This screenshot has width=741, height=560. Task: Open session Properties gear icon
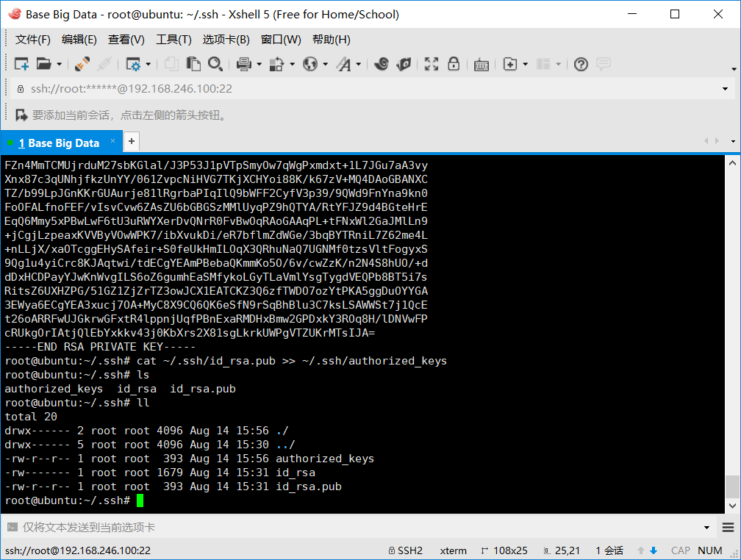(133, 64)
